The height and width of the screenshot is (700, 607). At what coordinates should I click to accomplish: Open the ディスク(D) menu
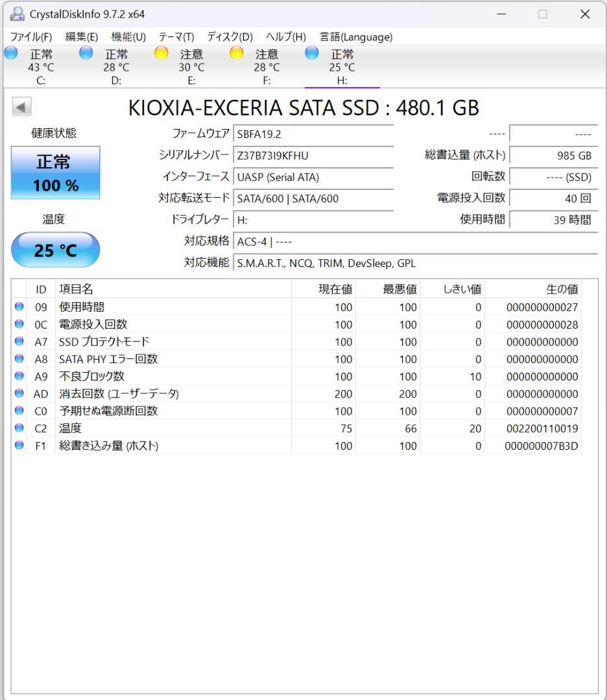230,36
